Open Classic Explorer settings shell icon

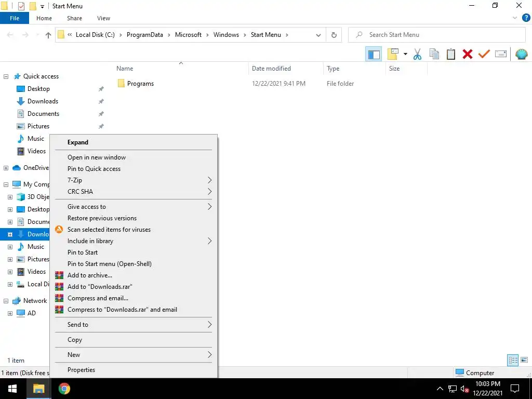pos(522,54)
